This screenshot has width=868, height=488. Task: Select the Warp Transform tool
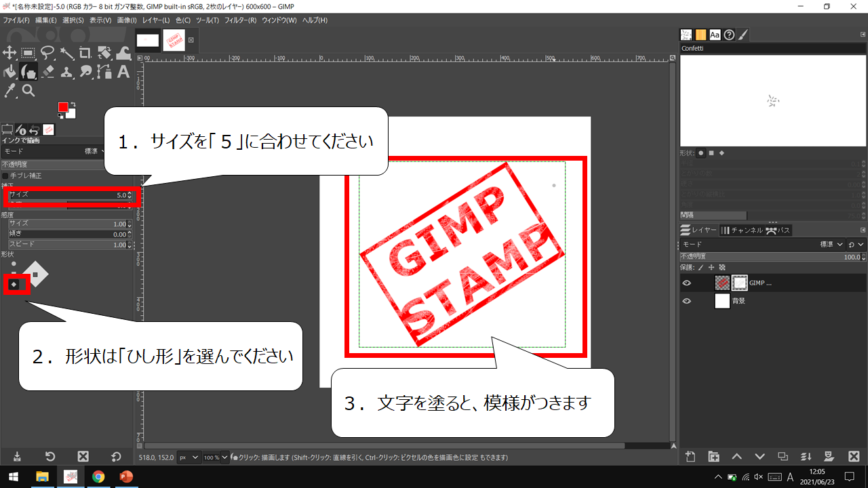(123, 53)
